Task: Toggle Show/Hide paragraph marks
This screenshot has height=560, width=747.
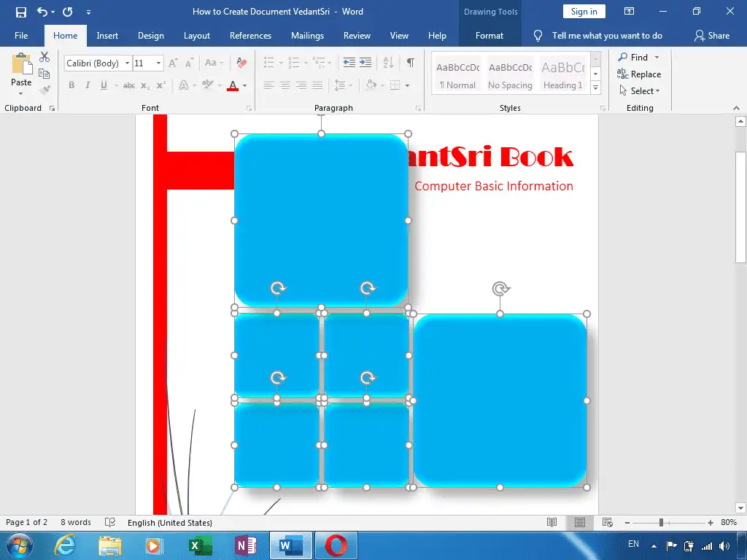Action: click(410, 63)
